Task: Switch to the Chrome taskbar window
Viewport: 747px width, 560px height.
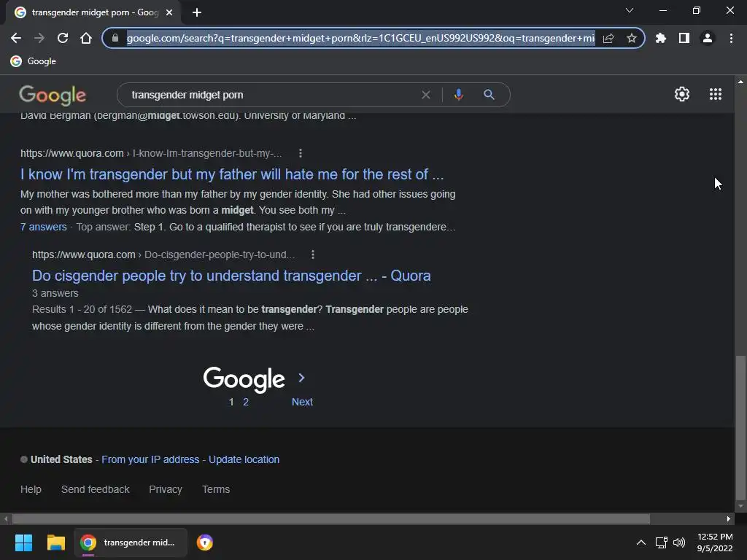Action: click(x=131, y=542)
